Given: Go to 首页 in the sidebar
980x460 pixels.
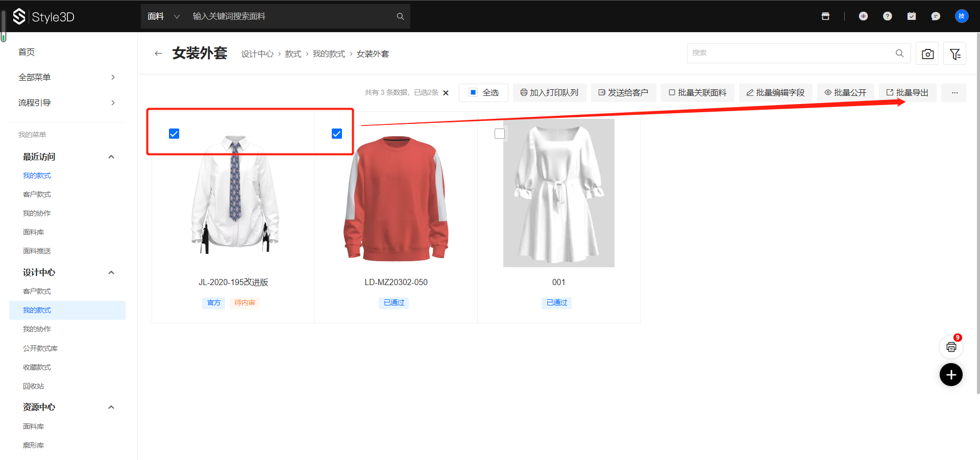Looking at the screenshot, I should coord(27,52).
